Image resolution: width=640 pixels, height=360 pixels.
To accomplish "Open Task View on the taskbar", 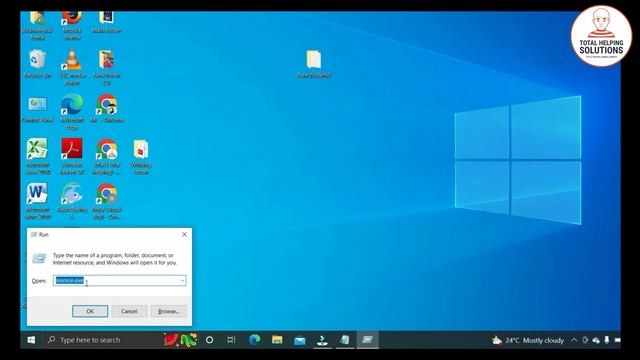I will (x=231, y=340).
